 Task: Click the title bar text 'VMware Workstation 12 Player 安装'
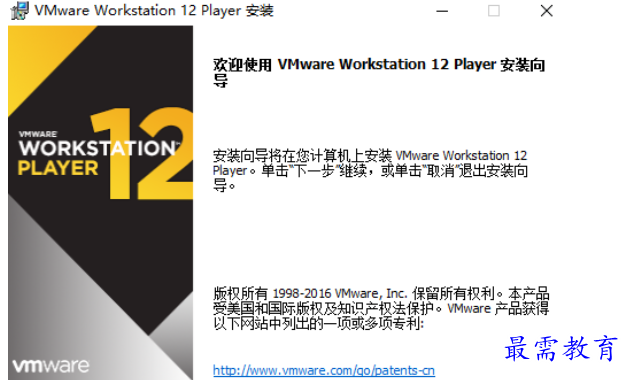(154, 11)
